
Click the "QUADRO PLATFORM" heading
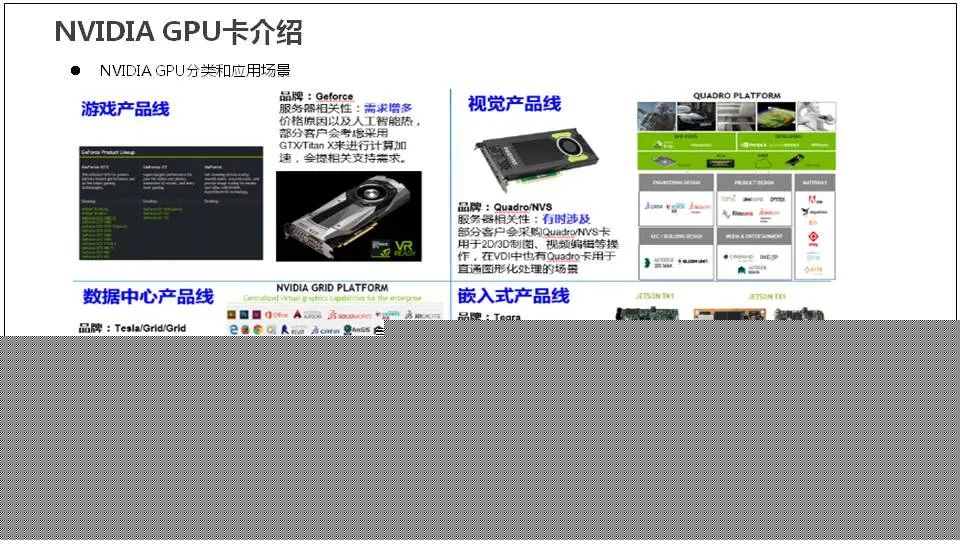(737, 96)
